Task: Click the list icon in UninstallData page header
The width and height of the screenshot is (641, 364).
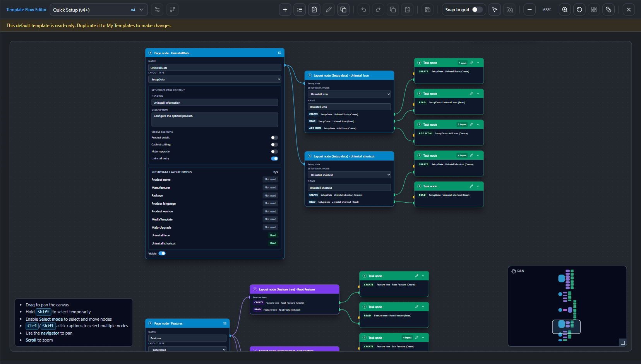Action: pos(279,53)
